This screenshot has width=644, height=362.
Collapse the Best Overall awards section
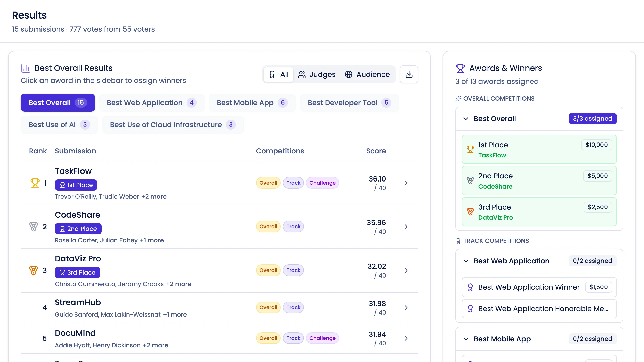point(466,119)
